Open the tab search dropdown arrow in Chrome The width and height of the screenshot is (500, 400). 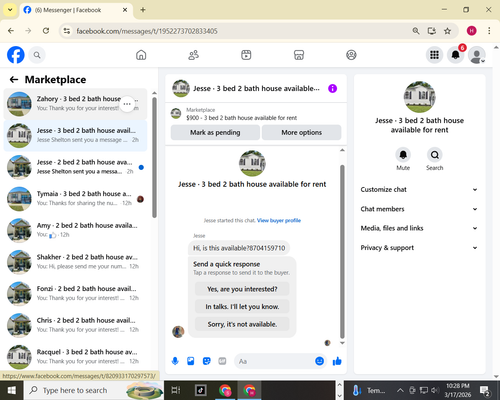10,10
